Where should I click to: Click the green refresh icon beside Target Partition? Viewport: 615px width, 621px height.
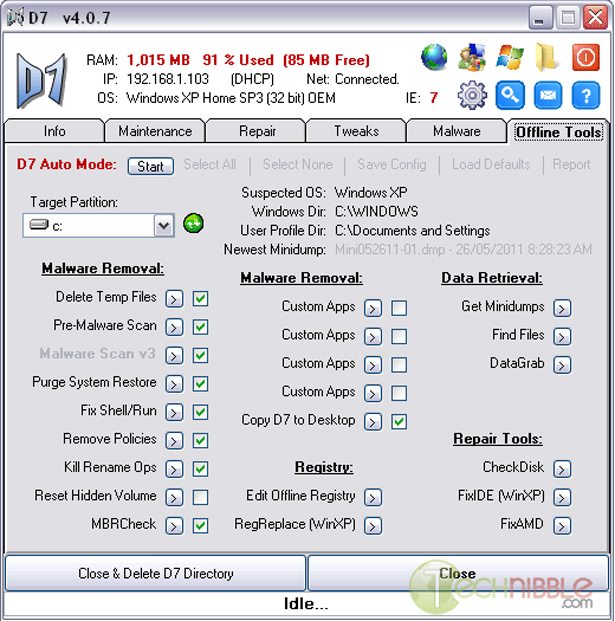[193, 225]
